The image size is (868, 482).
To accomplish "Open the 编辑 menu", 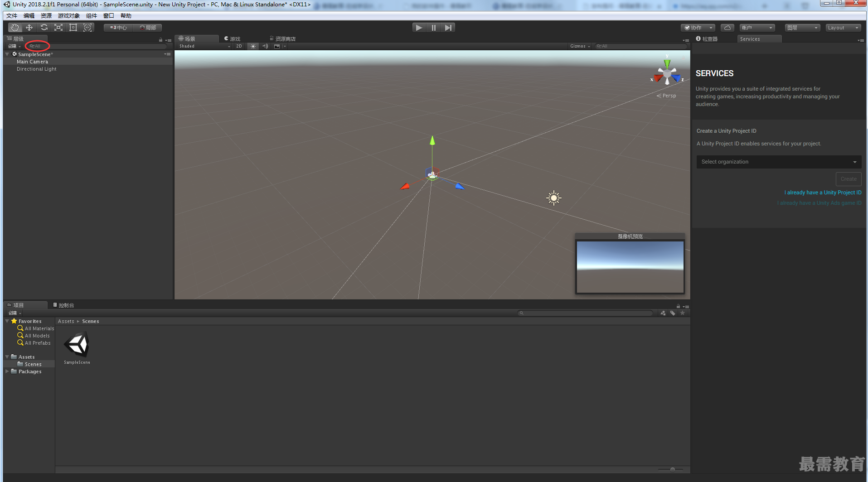I will pos(29,16).
